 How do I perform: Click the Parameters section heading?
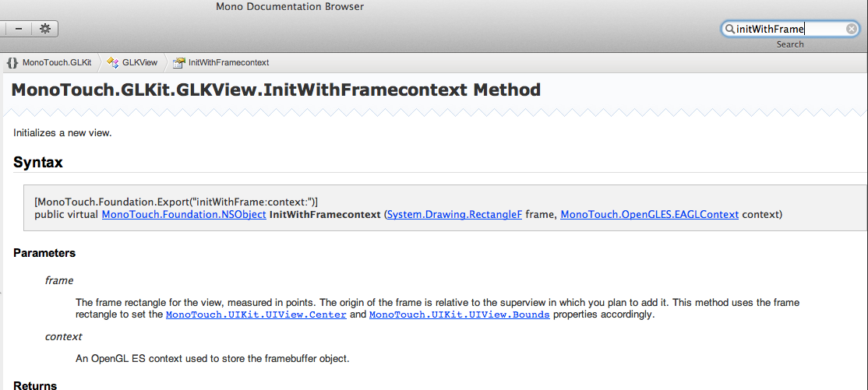pos(44,253)
